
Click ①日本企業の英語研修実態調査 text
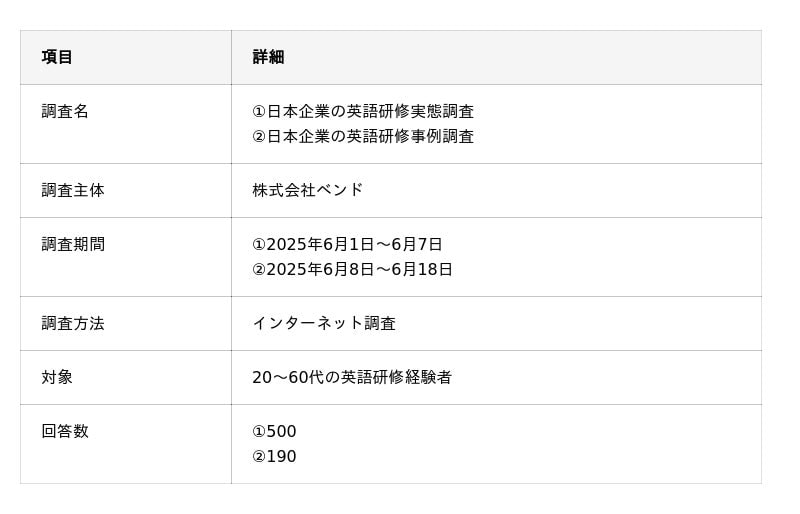click(x=363, y=111)
